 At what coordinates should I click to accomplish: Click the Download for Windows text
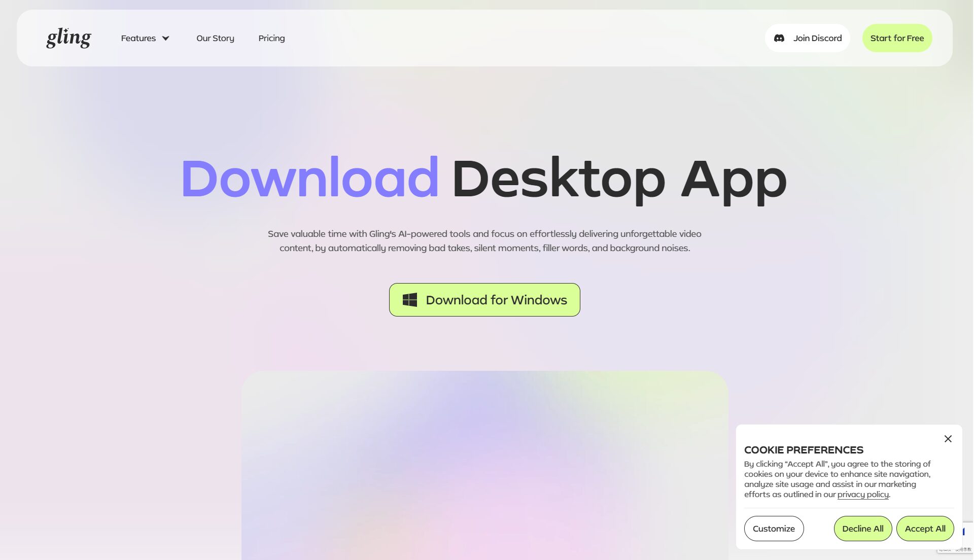coord(496,300)
